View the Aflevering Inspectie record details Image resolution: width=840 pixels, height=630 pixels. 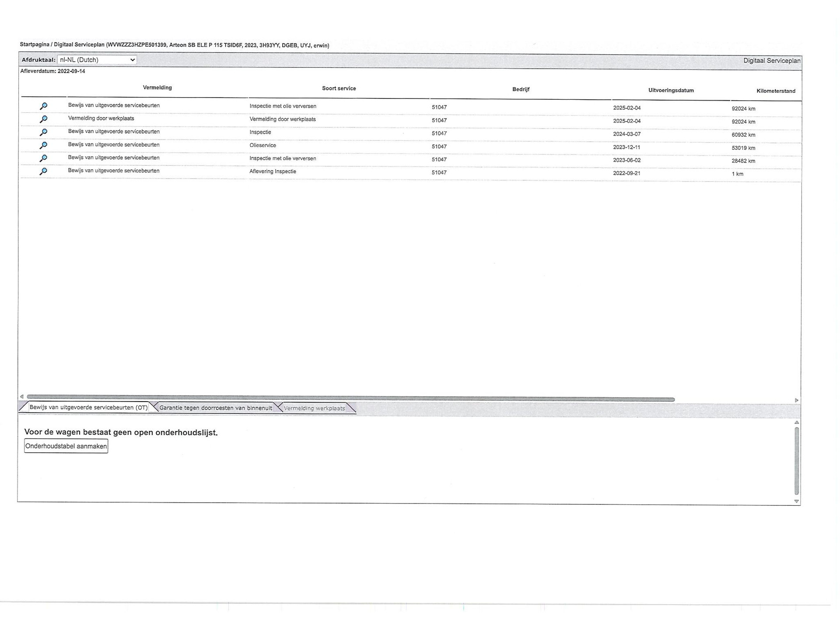(x=43, y=171)
